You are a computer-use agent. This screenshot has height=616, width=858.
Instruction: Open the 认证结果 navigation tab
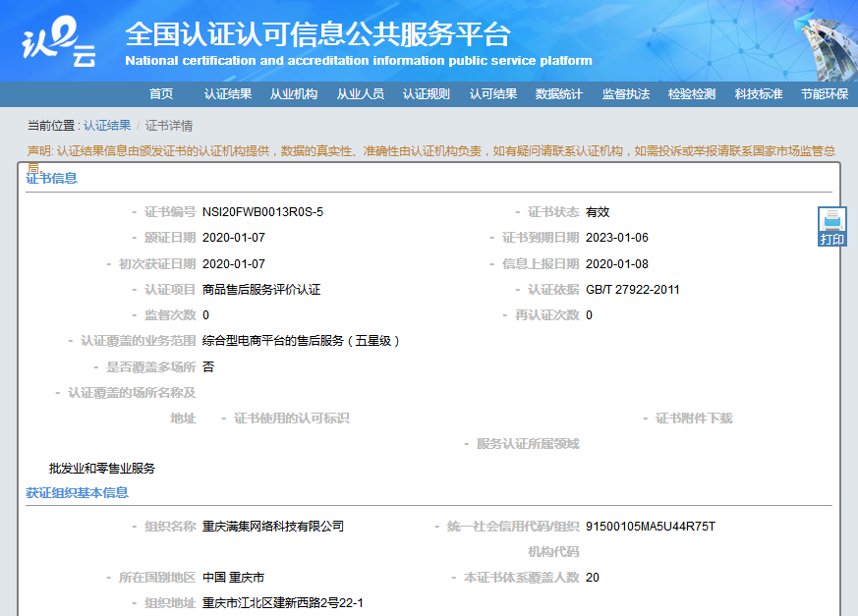[x=228, y=94]
